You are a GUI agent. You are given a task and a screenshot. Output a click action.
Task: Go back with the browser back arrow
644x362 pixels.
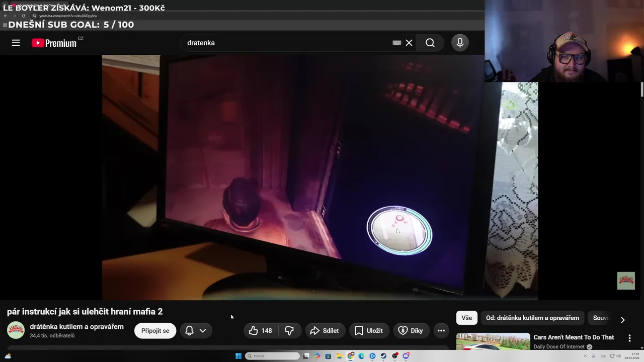tap(5, 16)
